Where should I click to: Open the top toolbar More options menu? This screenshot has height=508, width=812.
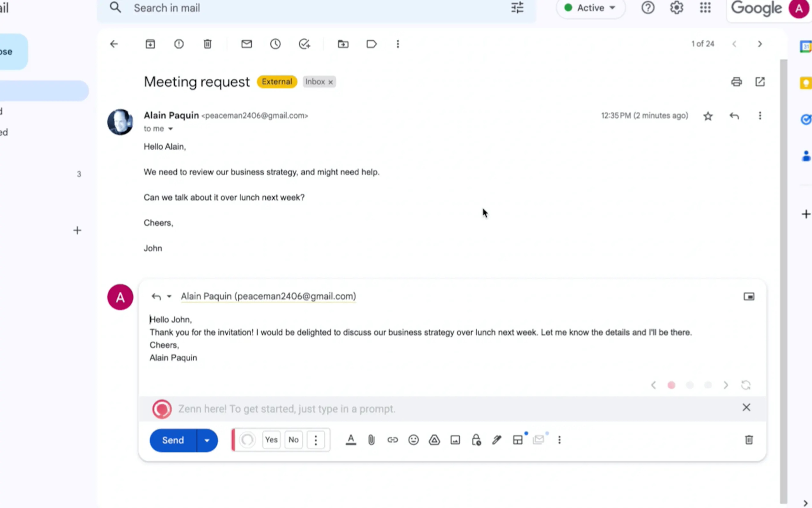point(398,44)
